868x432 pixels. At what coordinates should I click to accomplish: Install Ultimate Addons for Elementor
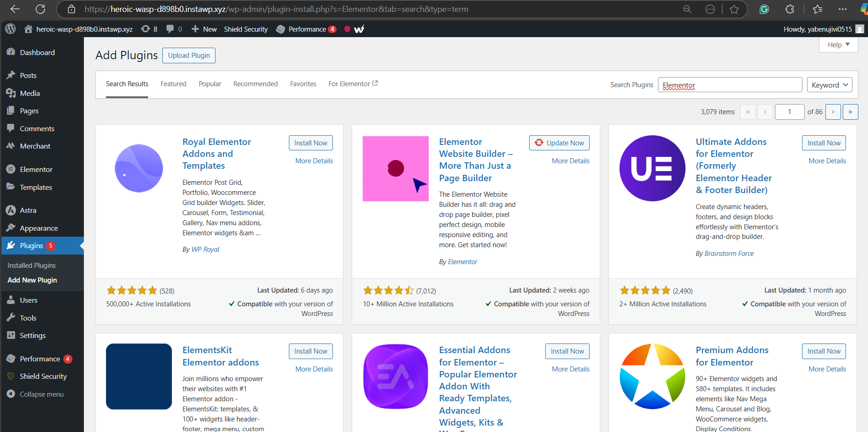point(824,143)
